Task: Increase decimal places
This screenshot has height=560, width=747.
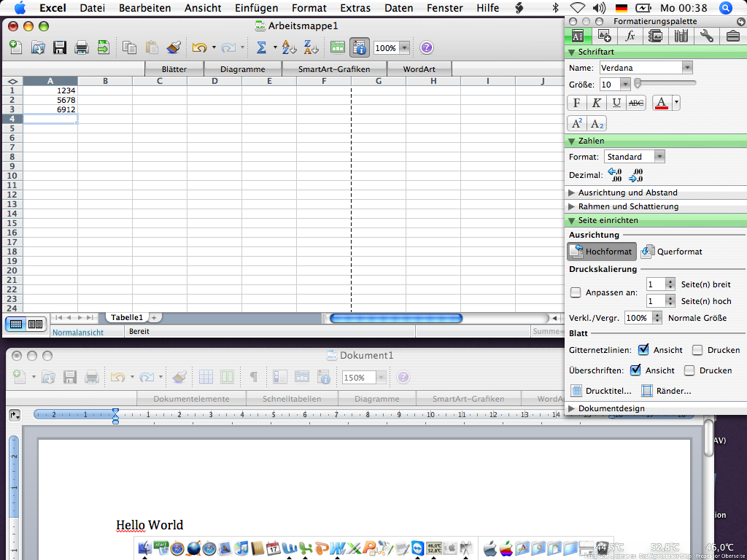Action: coord(615,175)
